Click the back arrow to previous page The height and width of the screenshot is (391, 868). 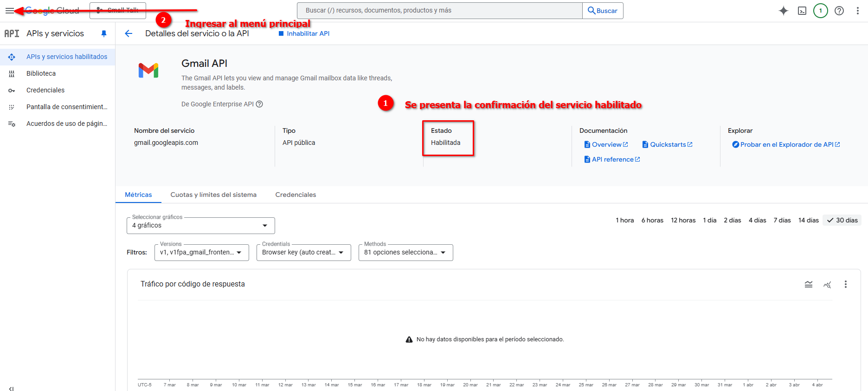(x=129, y=33)
